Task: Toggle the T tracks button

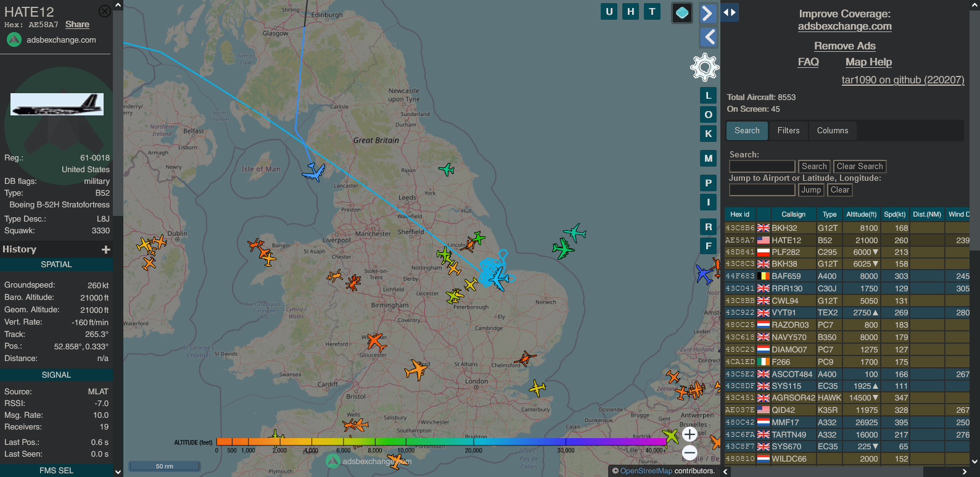Action: click(653, 11)
